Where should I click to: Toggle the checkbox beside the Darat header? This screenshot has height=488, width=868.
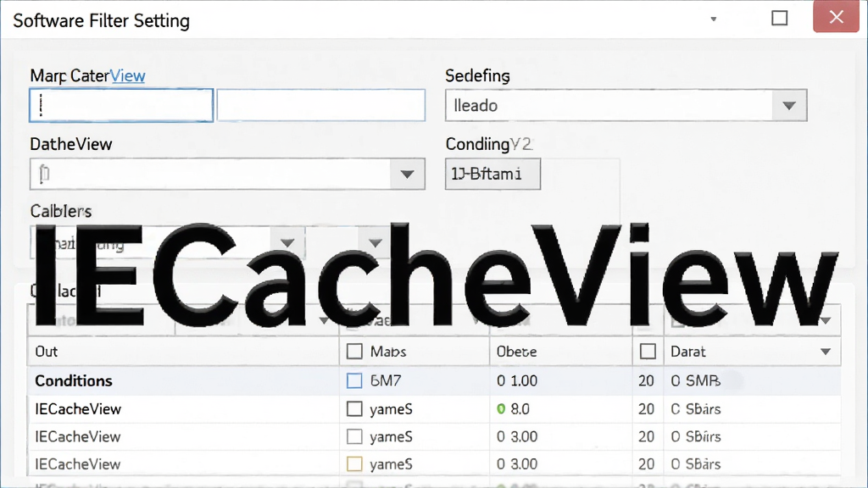pos(648,352)
